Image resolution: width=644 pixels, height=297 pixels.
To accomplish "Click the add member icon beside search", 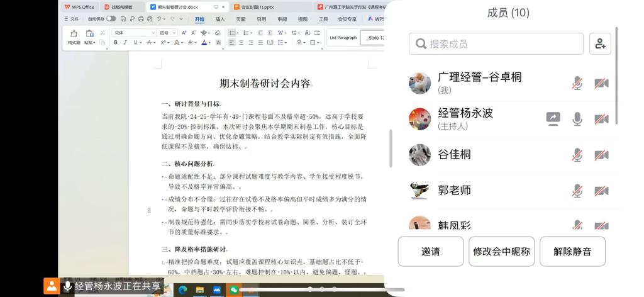I will click(600, 43).
